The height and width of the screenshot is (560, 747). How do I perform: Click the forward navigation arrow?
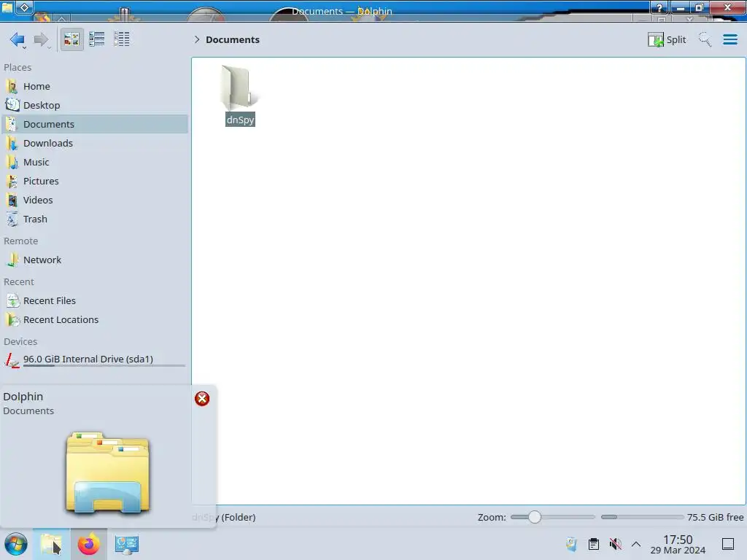coord(42,39)
